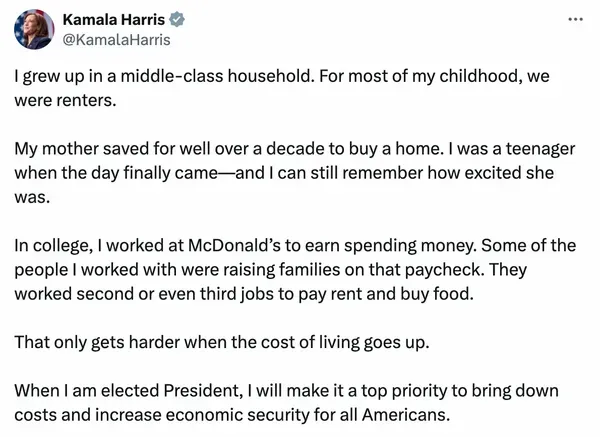
Task: Click the "were renters." line of text
Action: (x=65, y=101)
